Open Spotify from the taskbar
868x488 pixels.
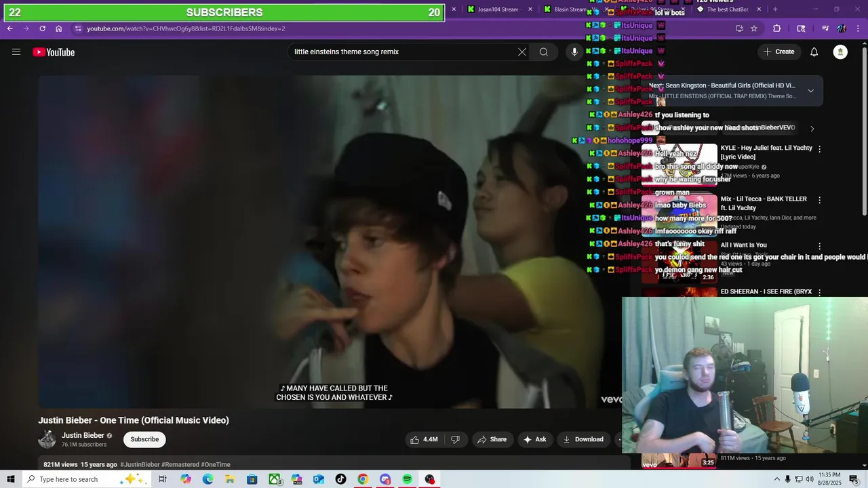[407, 479]
